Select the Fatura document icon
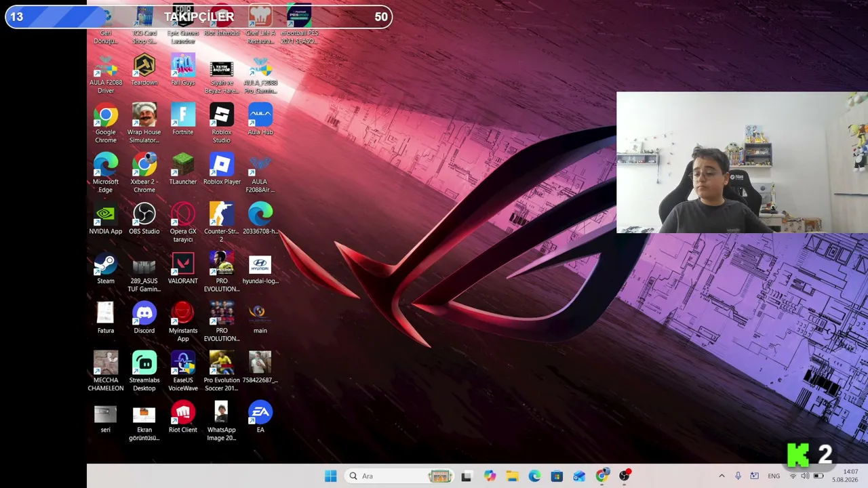 coord(106,318)
